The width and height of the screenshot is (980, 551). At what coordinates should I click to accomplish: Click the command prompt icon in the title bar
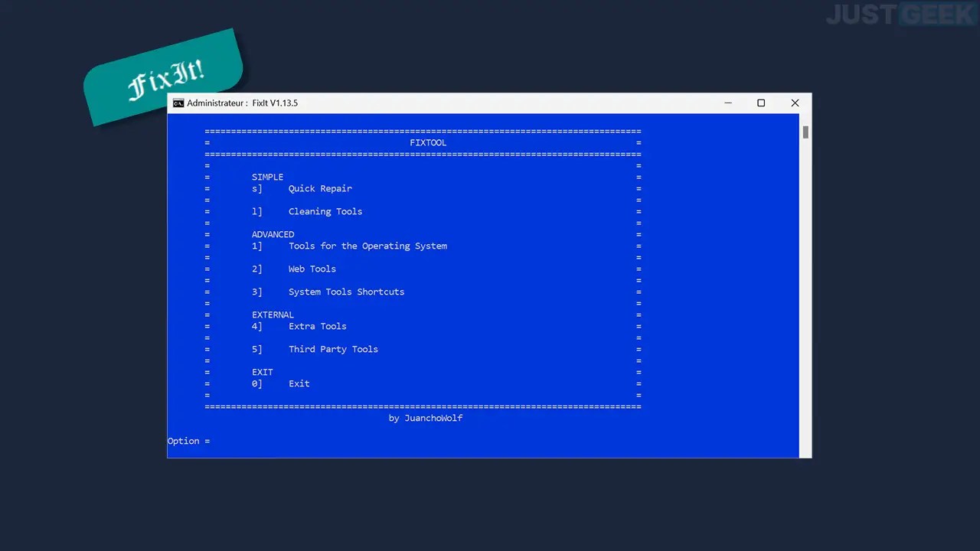(x=178, y=103)
